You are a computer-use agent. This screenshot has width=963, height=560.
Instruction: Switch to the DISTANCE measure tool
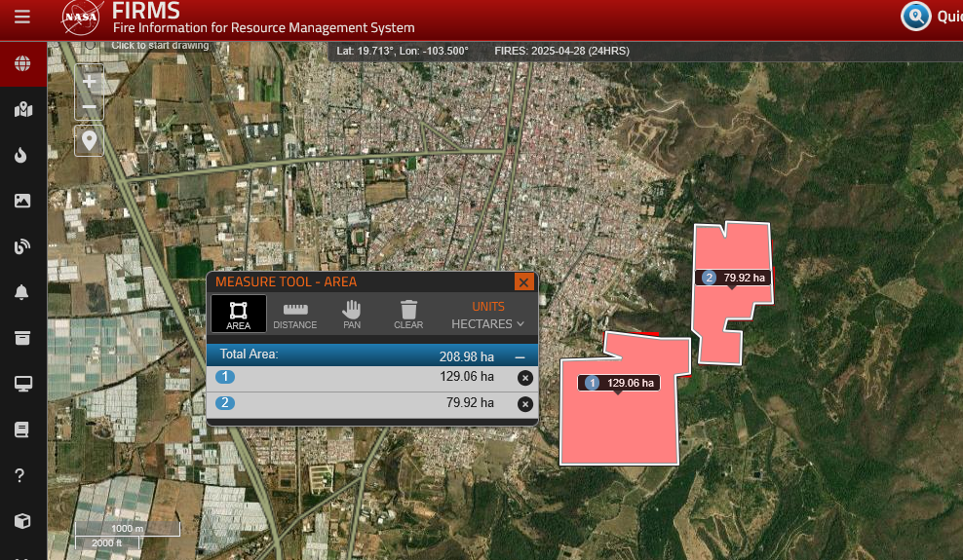(295, 315)
